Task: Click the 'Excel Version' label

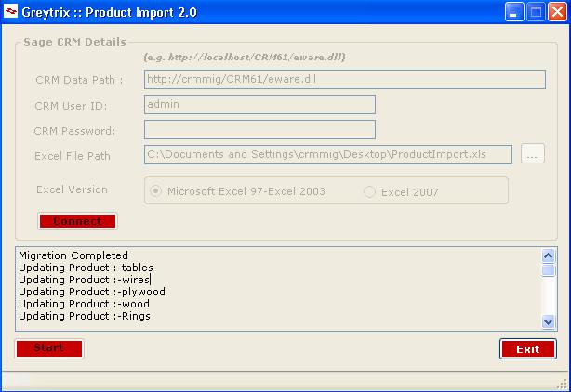Action: (x=72, y=189)
